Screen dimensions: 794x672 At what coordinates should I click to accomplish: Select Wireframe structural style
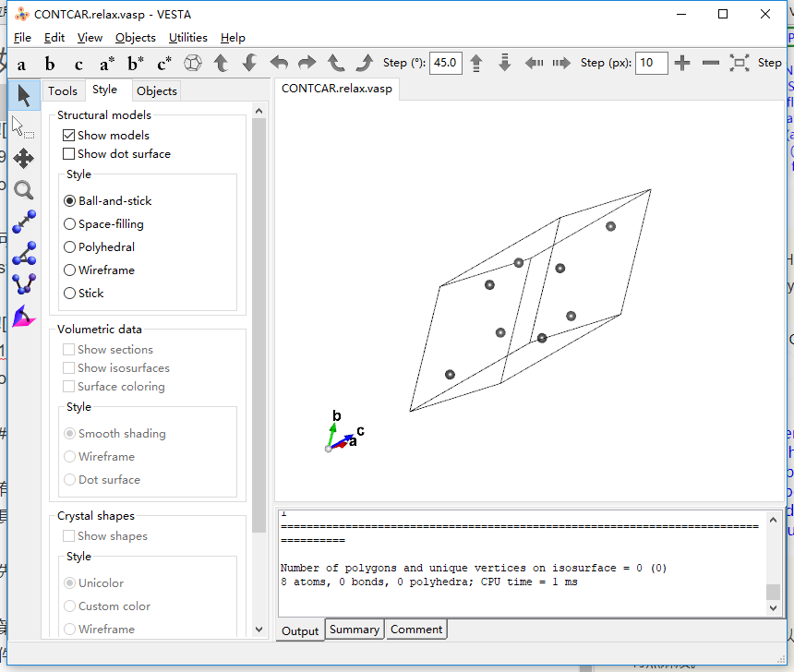click(x=70, y=270)
